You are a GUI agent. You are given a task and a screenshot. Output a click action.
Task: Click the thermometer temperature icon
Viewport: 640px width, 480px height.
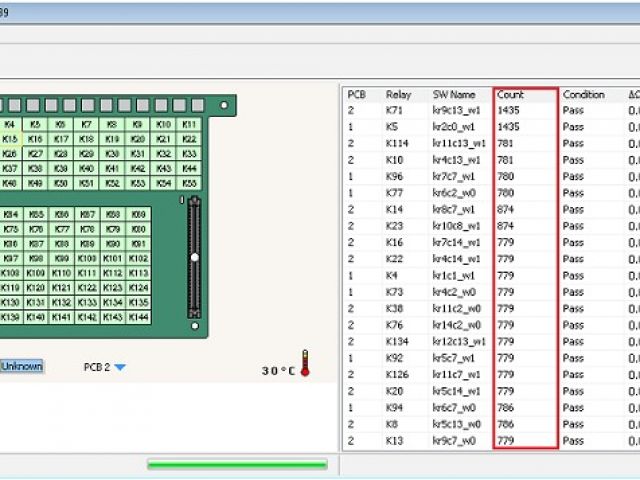pyautogui.click(x=305, y=369)
